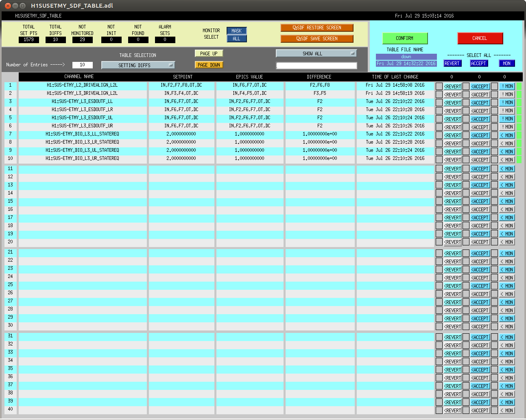Toggle REVERT for H1:SUS-ETMY_L3_DRIVEALIGN_L2L row
This screenshot has height=420, width=526.
coord(453,94)
